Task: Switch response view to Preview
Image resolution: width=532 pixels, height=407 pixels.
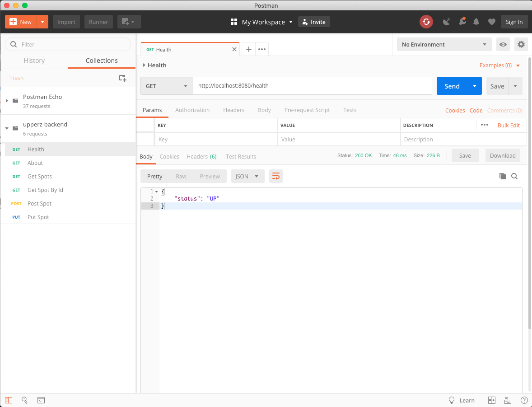Action: [x=210, y=176]
